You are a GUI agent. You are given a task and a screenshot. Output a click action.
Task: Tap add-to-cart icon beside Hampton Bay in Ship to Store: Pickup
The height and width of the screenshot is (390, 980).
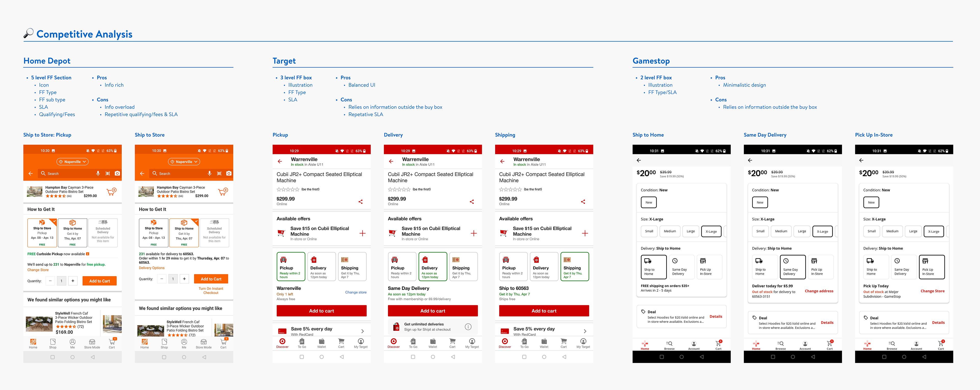click(112, 192)
